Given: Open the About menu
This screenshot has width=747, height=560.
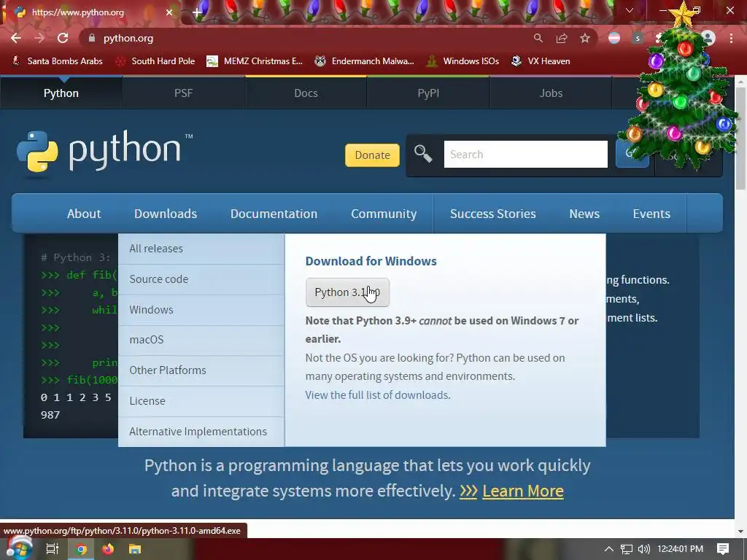Looking at the screenshot, I should click(84, 214).
